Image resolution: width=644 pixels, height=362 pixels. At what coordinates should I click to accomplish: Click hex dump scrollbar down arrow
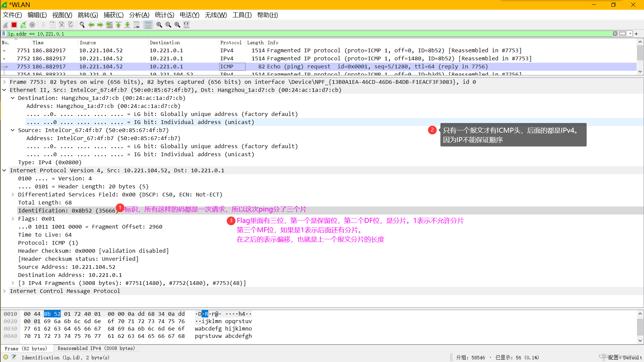(640, 341)
